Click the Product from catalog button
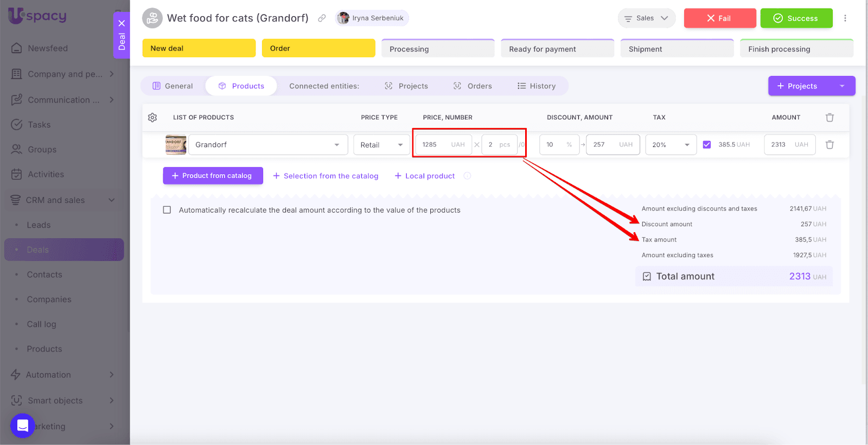The image size is (868, 445). click(x=213, y=176)
